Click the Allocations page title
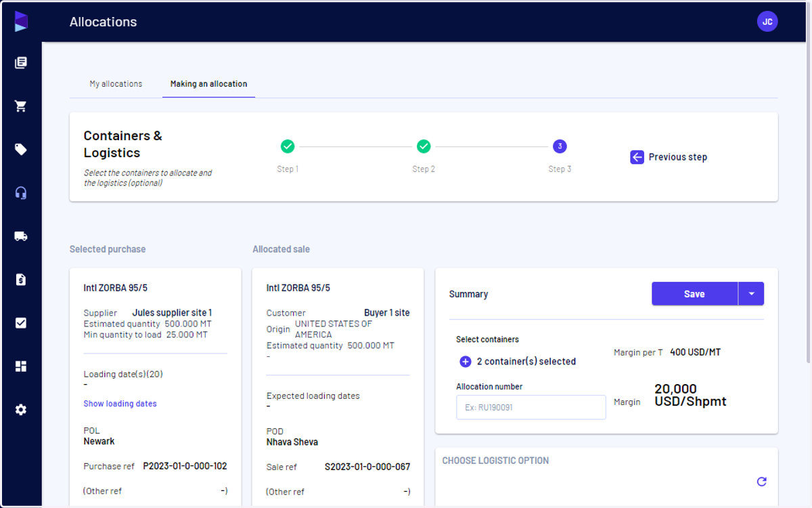This screenshot has height=508, width=812. (104, 22)
